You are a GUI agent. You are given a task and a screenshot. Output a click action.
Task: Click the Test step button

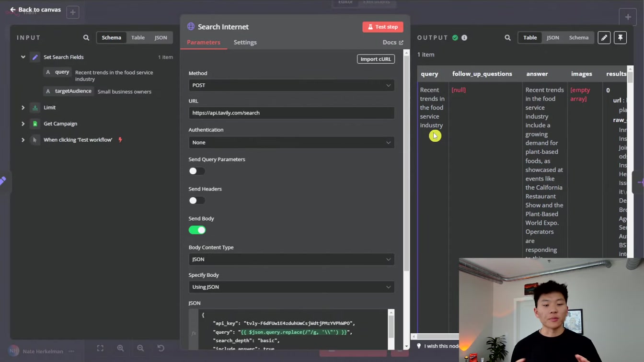[x=383, y=27]
